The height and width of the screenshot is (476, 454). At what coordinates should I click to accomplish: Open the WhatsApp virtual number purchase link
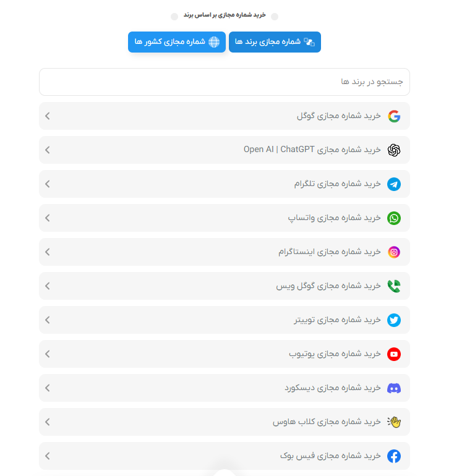(334, 218)
